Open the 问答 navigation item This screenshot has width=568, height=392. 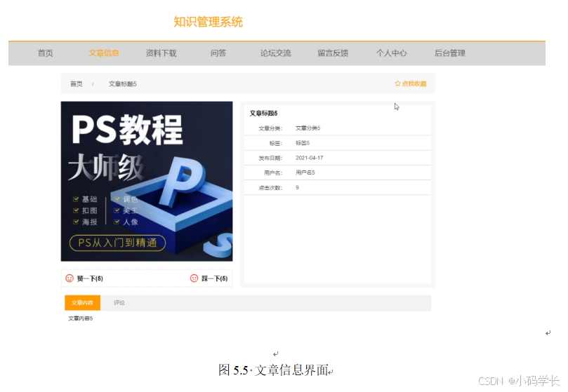tap(218, 53)
